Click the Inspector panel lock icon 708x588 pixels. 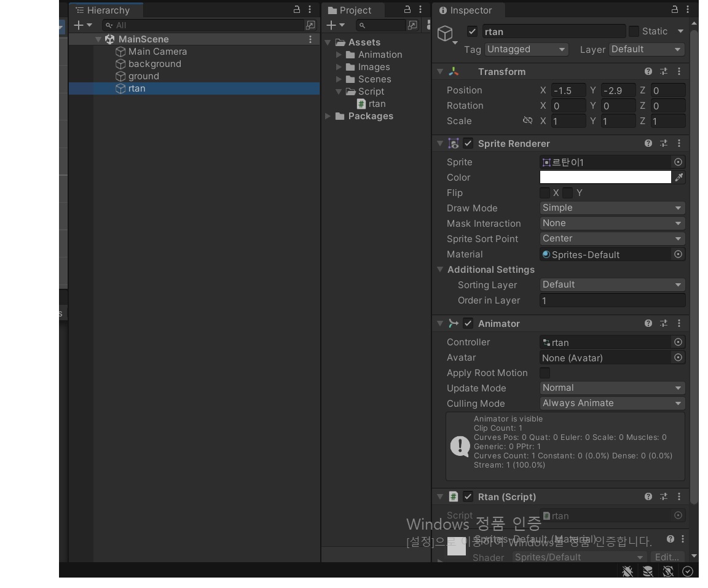tap(675, 9)
